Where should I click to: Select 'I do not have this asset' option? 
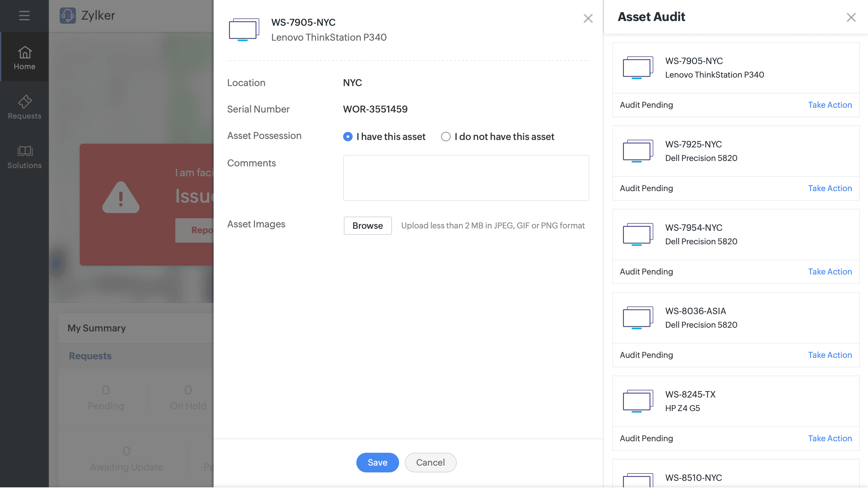tap(446, 137)
